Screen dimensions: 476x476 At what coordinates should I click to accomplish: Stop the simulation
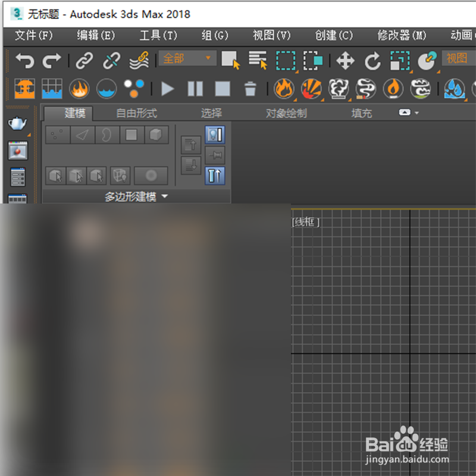[223, 89]
